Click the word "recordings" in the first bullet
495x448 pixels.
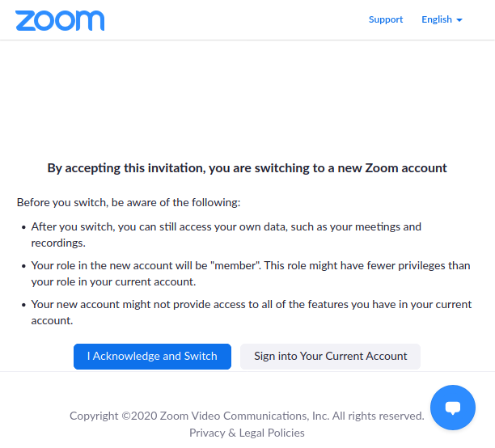[57, 243]
